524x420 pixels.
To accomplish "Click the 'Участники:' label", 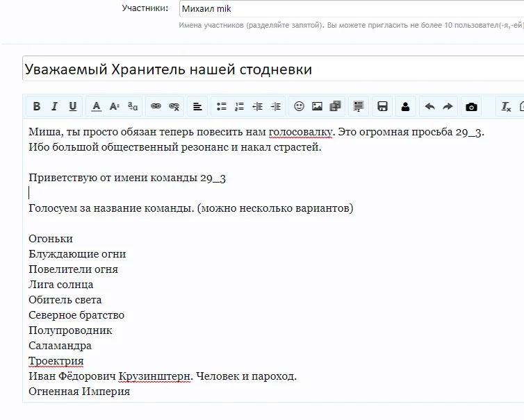I will pos(145,8).
